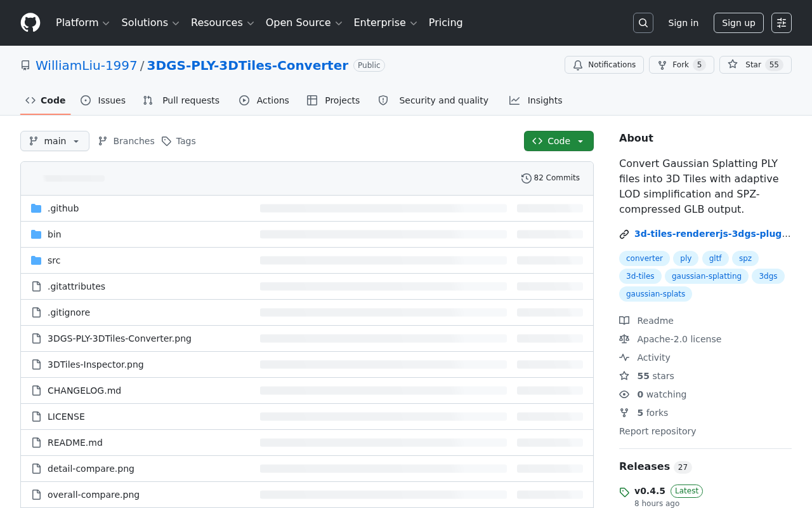Click the bin folder icon
This screenshot has height=508, width=812.
point(36,234)
